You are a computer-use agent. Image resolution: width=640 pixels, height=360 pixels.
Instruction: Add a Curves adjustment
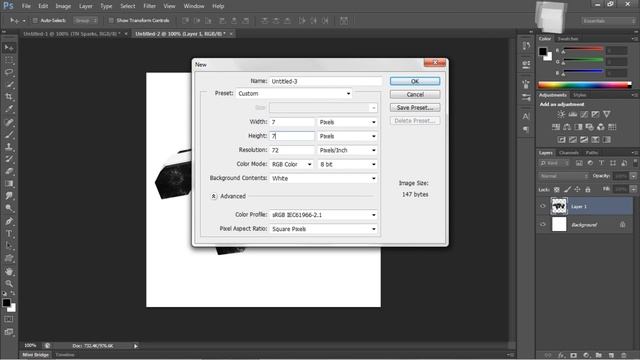tap(584, 114)
